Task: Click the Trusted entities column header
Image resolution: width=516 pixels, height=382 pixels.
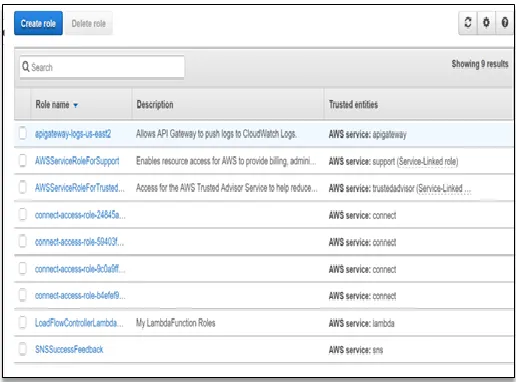Action: 353,105
